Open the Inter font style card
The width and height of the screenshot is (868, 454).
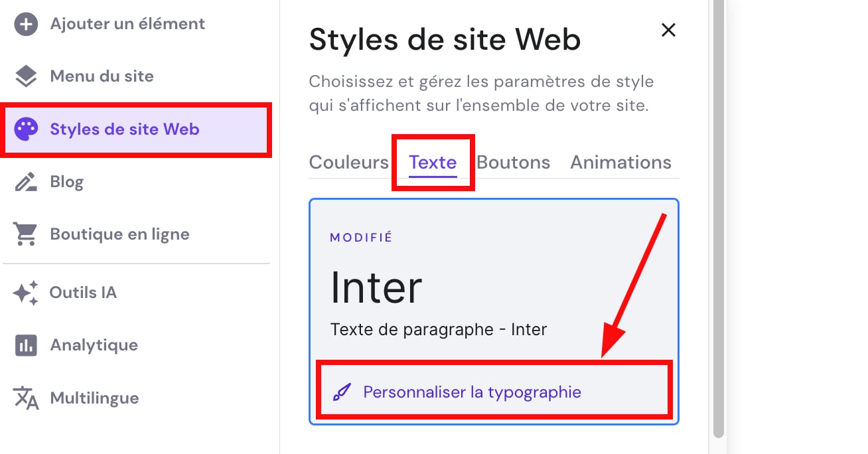(376, 287)
